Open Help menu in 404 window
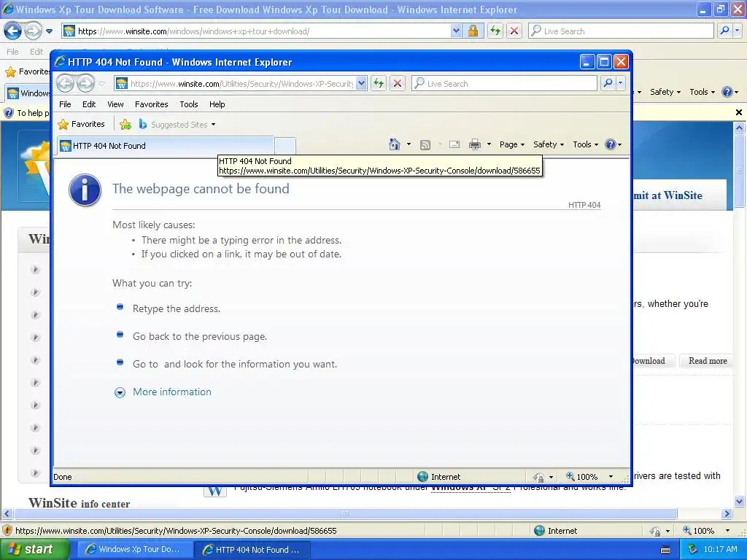 pos(217,104)
